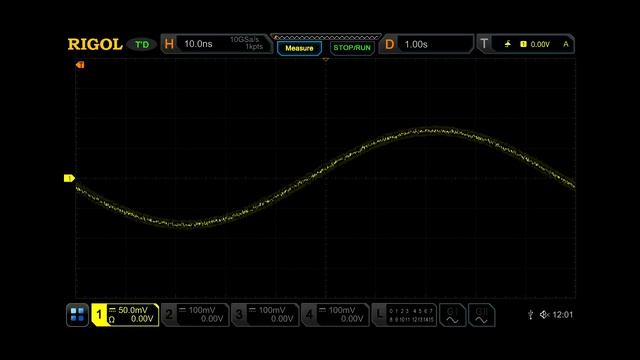Open the function navigation grid icon
The width and height of the screenshot is (640, 360).
(77, 315)
